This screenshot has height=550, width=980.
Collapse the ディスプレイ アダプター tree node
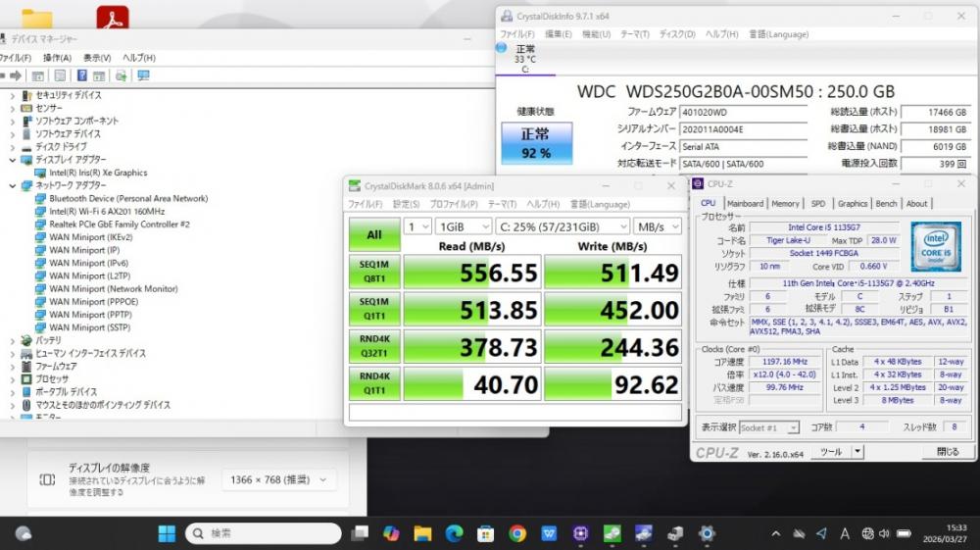13,159
